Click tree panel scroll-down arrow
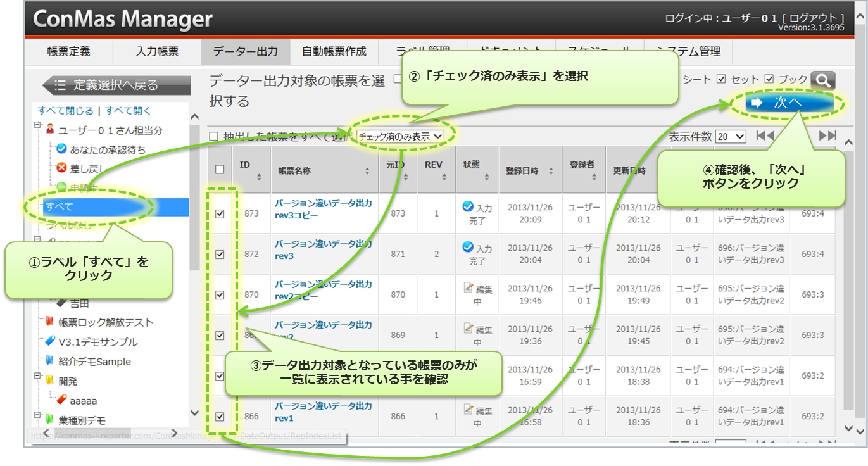 (x=195, y=413)
